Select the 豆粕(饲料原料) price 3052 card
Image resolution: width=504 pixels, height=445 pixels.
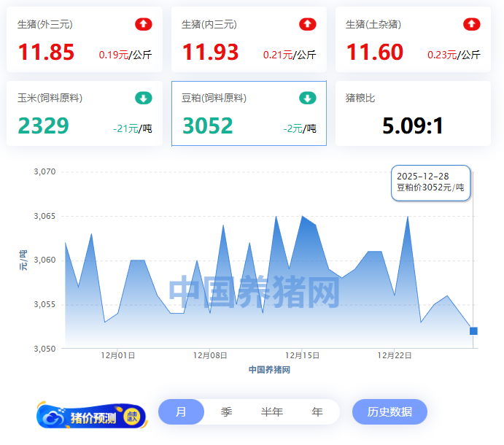point(248,113)
